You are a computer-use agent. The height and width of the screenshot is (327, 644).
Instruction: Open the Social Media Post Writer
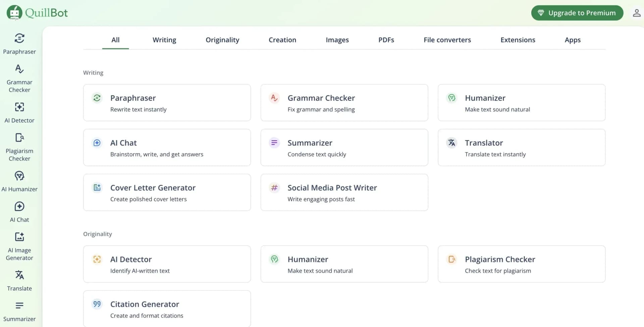(x=344, y=192)
